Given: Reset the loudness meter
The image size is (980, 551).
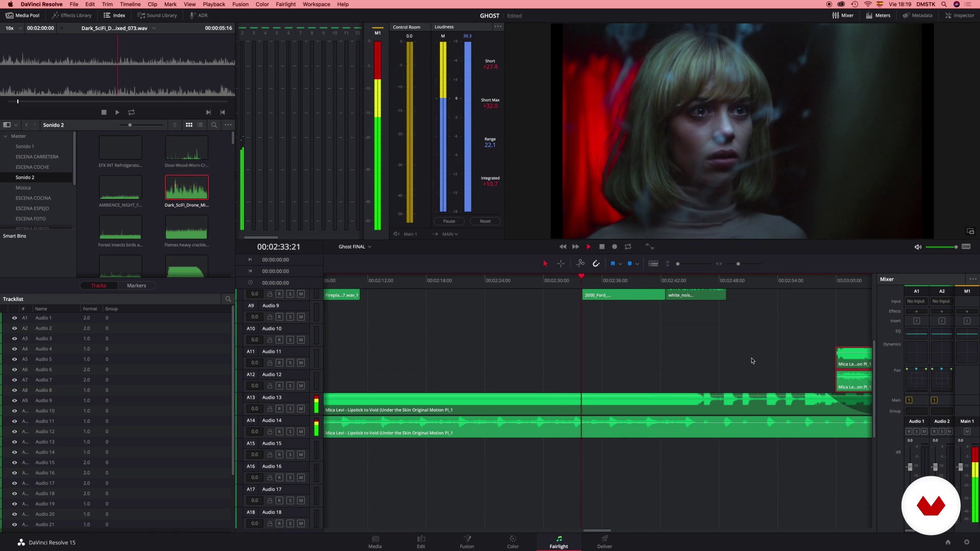Looking at the screenshot, I should [x=485, y=221].
